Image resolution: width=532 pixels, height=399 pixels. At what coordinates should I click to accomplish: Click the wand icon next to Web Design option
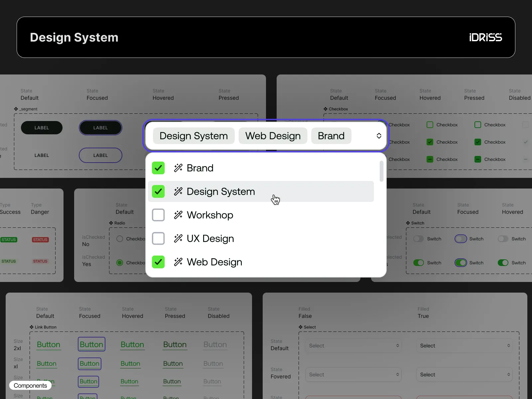(178, 262)
